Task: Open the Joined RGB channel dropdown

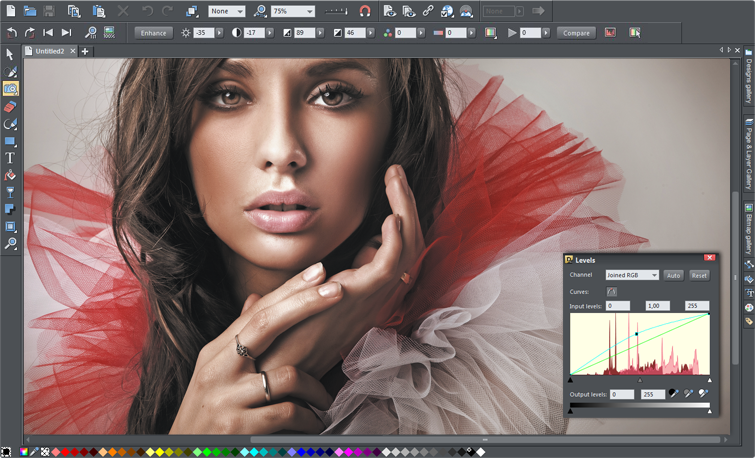Action: click(632, 275)
